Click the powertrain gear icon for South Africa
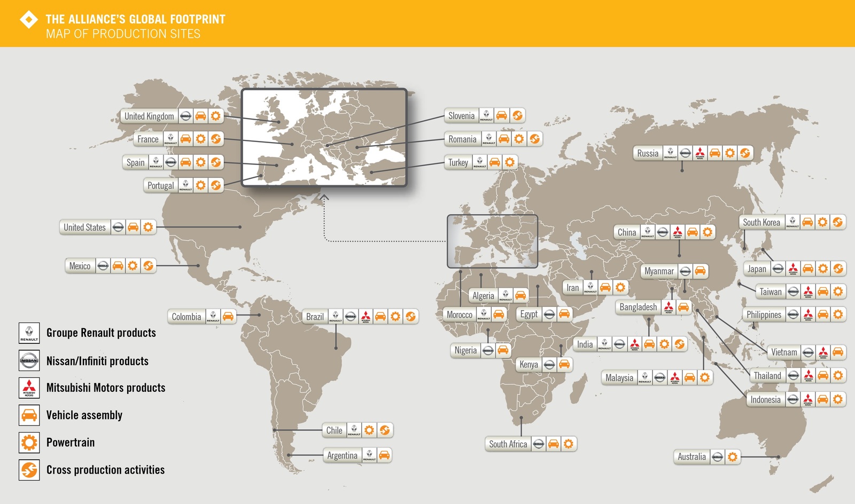This screenshot has height=504, width=855. point(569,444)
